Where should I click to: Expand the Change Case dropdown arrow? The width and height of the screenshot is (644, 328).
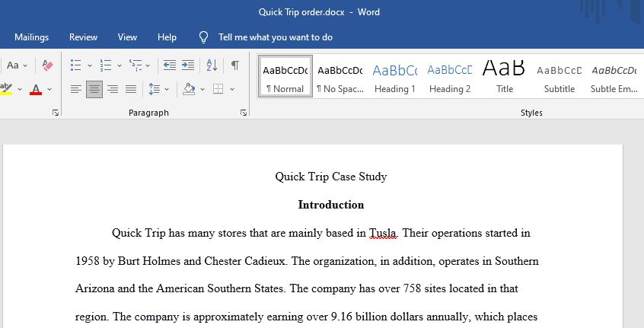point(25,65)
